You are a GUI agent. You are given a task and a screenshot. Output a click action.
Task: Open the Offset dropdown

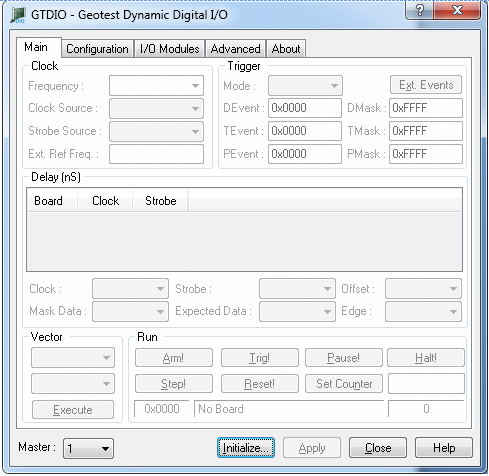[x=423, y=289]
